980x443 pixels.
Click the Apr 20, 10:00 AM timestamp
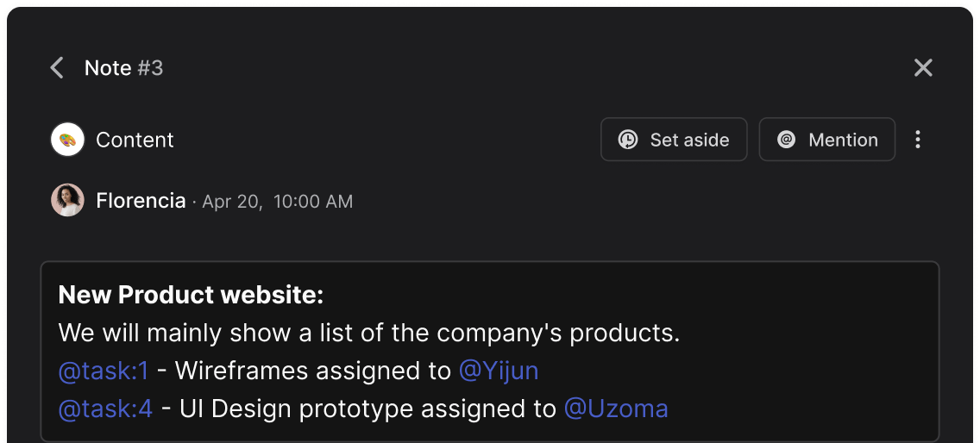point(278,202)
